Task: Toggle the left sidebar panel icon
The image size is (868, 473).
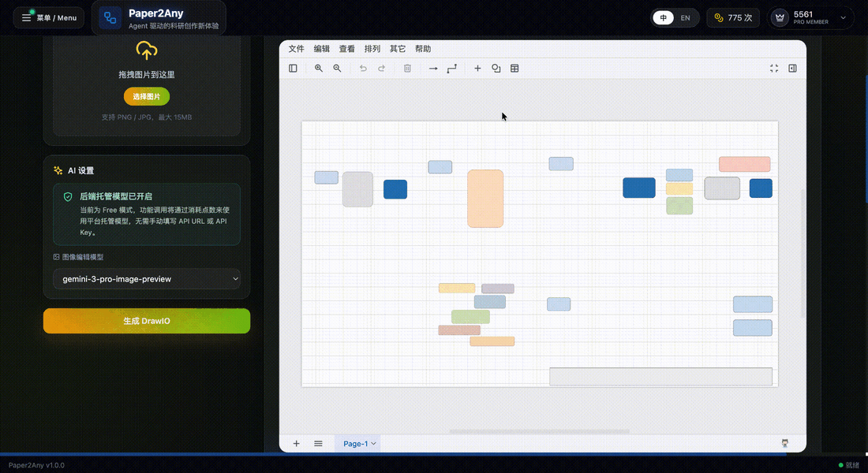Action: tap(293, 69)
